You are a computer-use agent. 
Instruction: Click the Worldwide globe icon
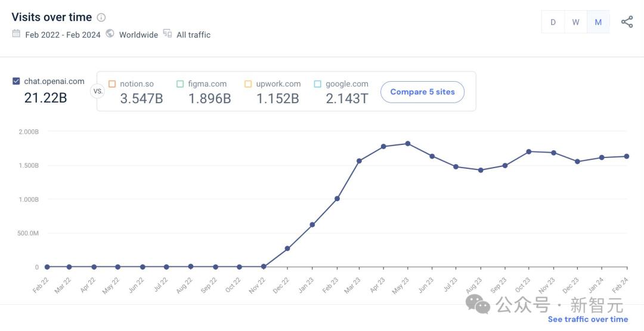click(110, 34)
